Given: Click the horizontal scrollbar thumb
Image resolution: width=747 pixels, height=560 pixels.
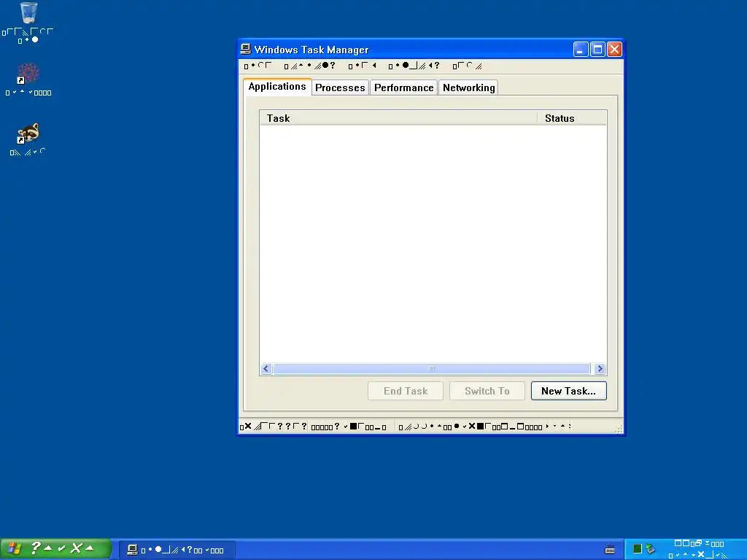Looking at the screenshot, I should (432, 368).
